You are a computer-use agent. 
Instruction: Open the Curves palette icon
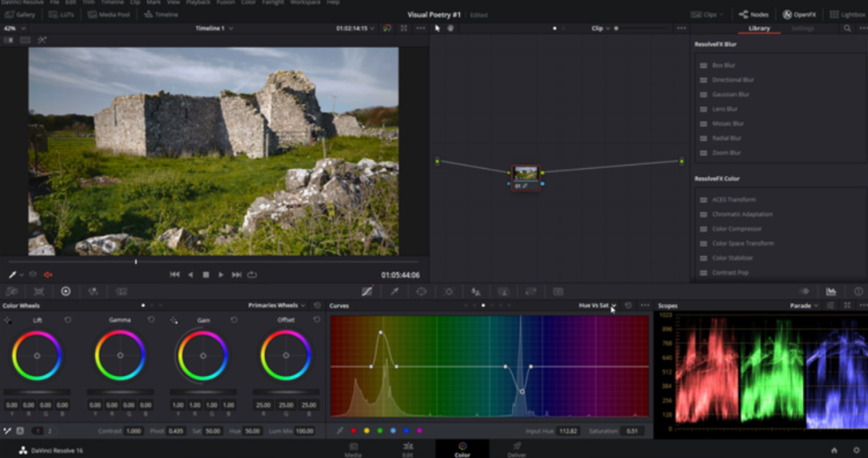(367, 292)
